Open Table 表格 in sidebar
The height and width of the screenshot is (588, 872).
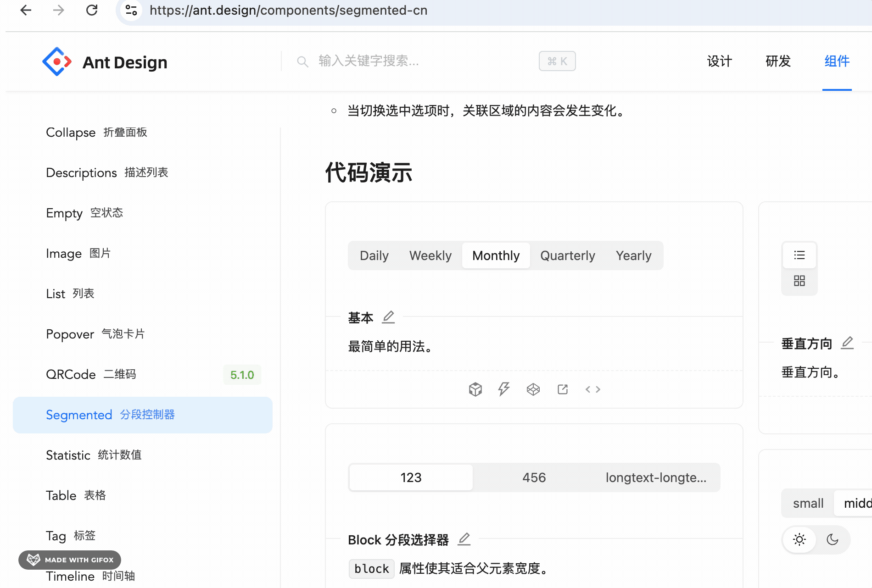click(143, 496)
